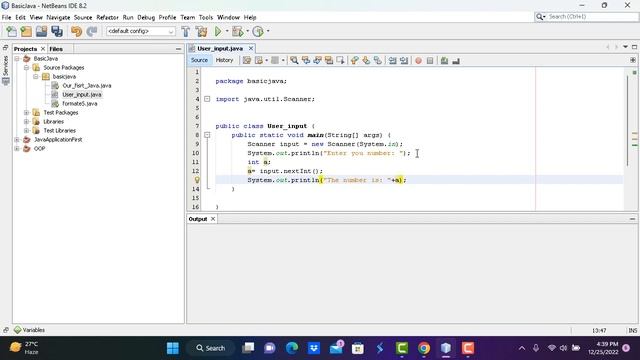Viewport: 640px width, 360px height.
Task: Toggle Rectangular Selection in editor toolbar
Action: 340,60
